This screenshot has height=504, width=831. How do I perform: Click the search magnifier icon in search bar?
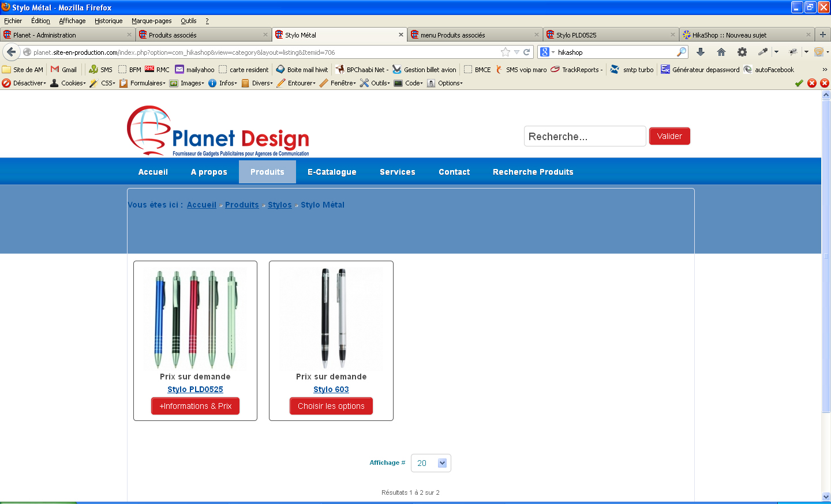point(682,52)
